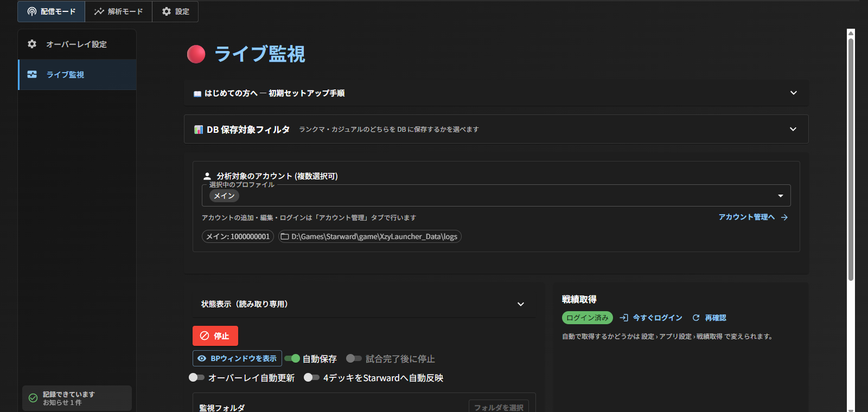Open the 記録できています notification card
The width and height of the screenshot is (868, 412).
[x=77, y=398]
